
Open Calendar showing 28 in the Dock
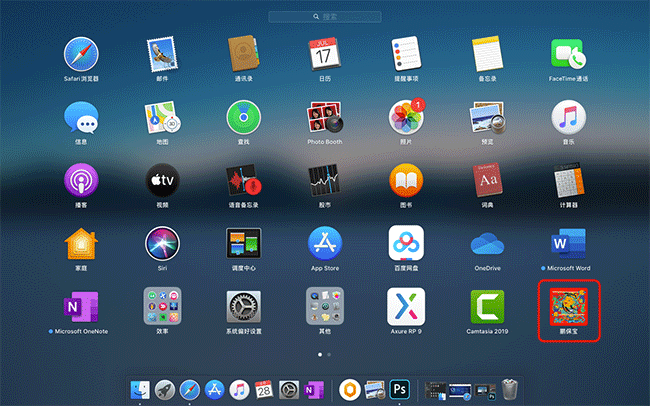point(264,390)
